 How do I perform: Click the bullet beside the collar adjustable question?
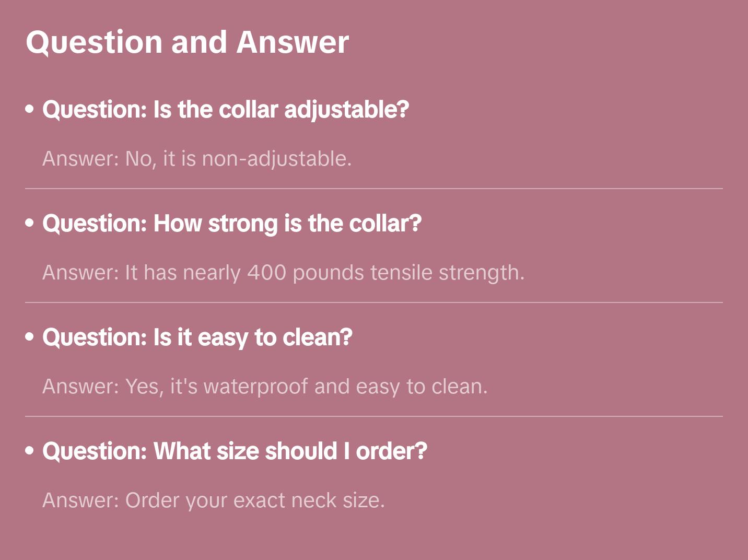point(30,110)
